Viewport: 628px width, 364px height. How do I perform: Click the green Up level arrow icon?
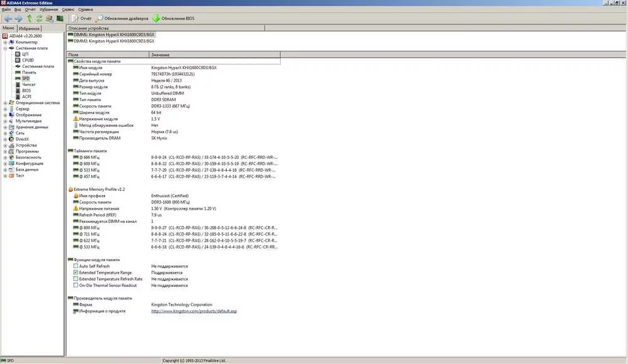point(30,18)
